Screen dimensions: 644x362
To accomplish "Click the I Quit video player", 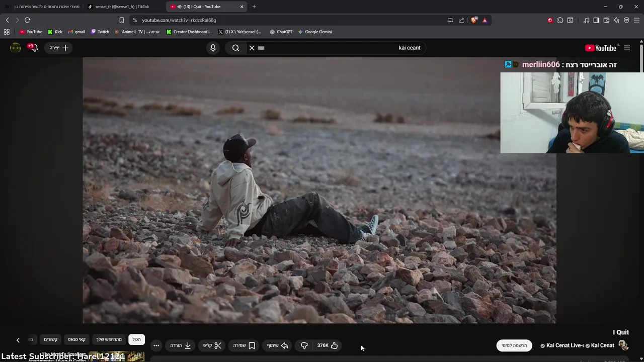I will click(319, 190).
